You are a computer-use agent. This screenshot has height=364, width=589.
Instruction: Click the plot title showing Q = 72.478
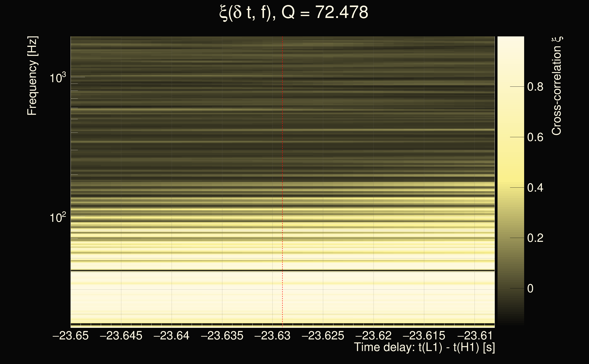(294, 13)
